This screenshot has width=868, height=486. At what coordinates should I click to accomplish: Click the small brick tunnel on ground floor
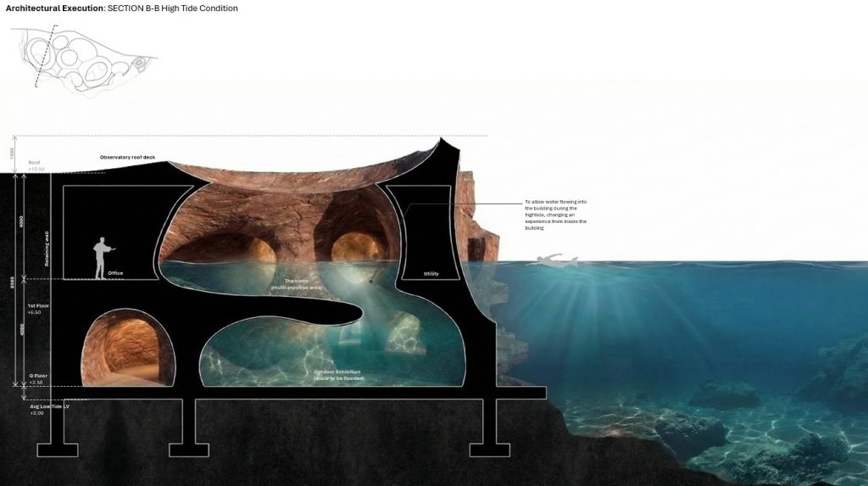pyautogui.click(x=127, y=346)
